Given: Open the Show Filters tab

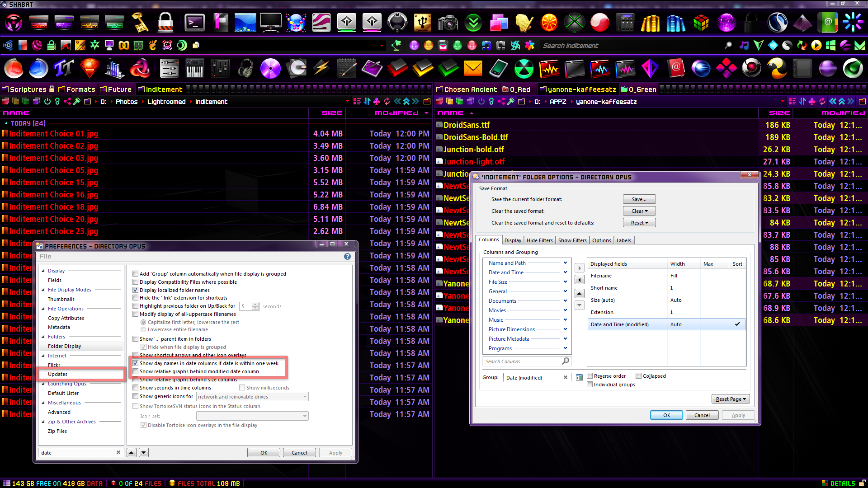Looking at the screenshot, I should 572,240.
